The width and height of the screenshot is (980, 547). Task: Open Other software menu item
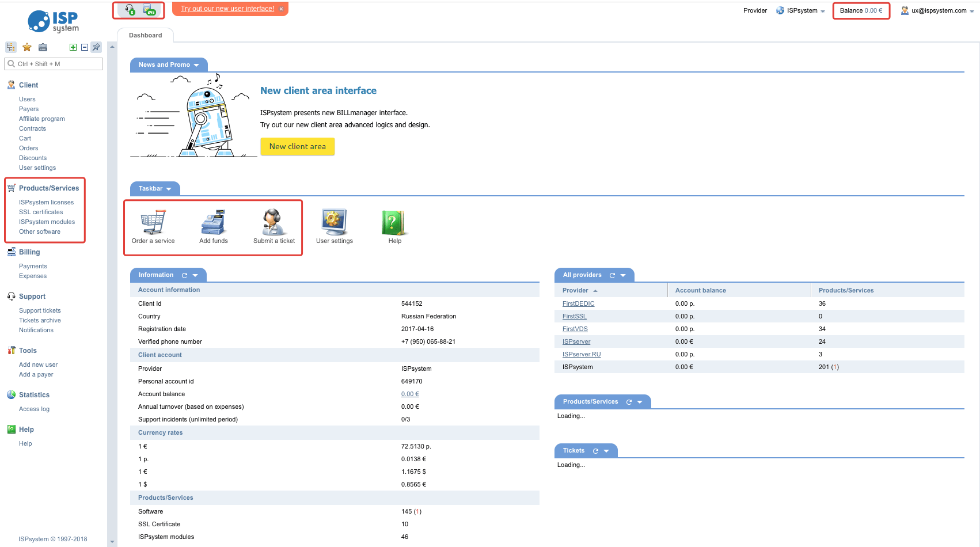coord(39,231)
